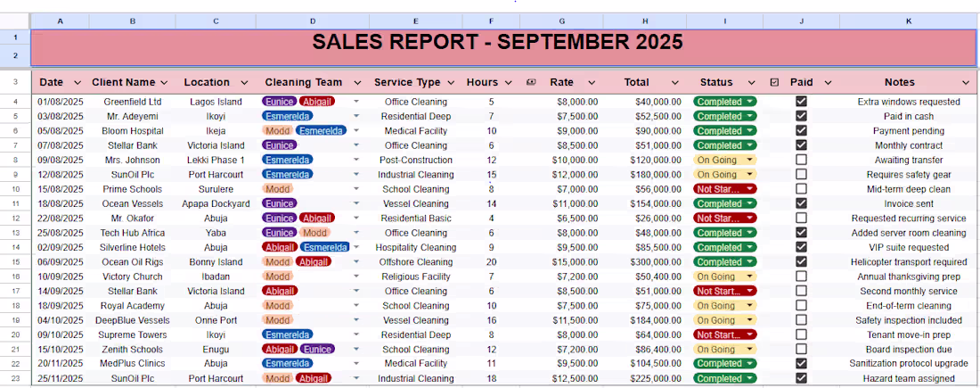980x388 pixels.
Task: Select client cell SunOil Plc in Port Harcourt row 9
Action: (133, 175)
